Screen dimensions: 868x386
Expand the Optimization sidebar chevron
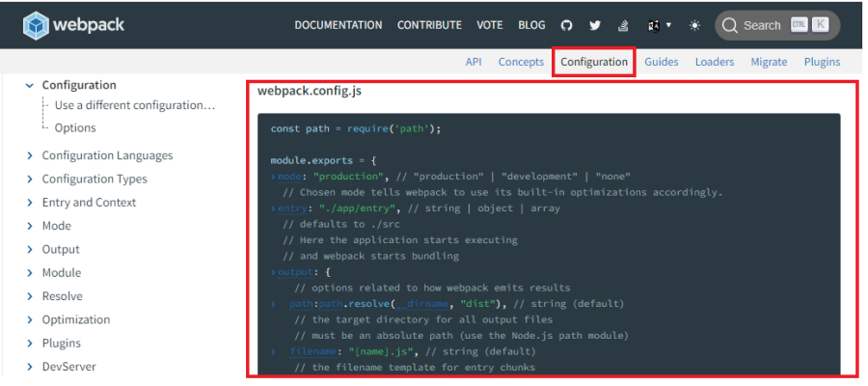click(30, 319)
